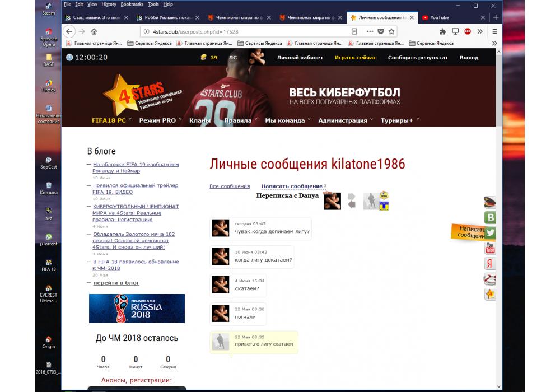The width and height of the screenshot is (560, 392).
Task: Open the Firefox hamburger menu
Action: [x=494, y=31]
